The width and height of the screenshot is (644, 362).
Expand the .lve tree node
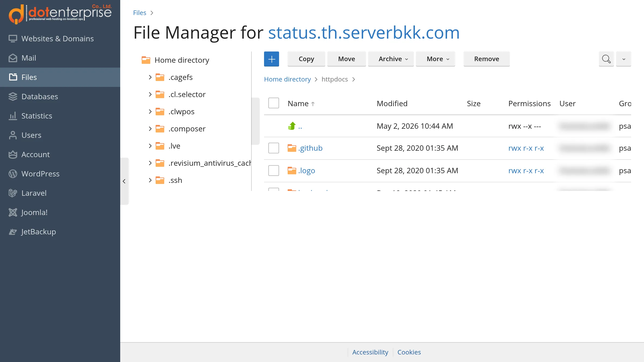[x=150, y=146]
